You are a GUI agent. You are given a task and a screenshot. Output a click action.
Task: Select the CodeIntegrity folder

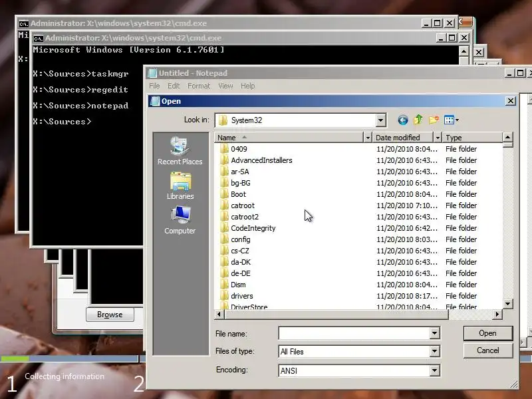coord(253,228)
